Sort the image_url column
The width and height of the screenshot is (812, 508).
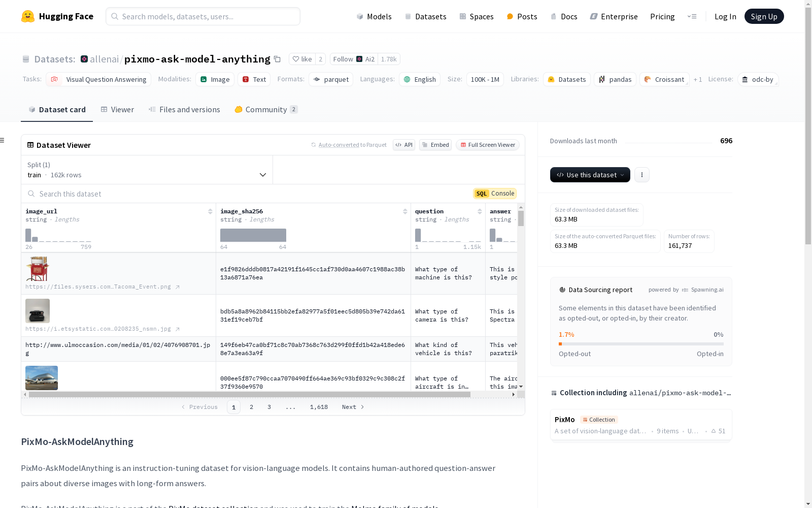pyautogui.click(x=210, y=211)
